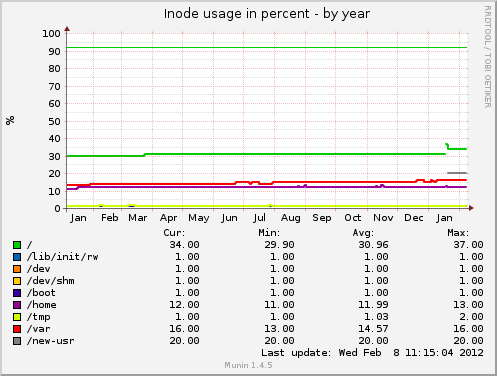Click the short gray /new-usr line at 20%
The width and height of the screenshot is (497, 376).
[x=457, y=173]
